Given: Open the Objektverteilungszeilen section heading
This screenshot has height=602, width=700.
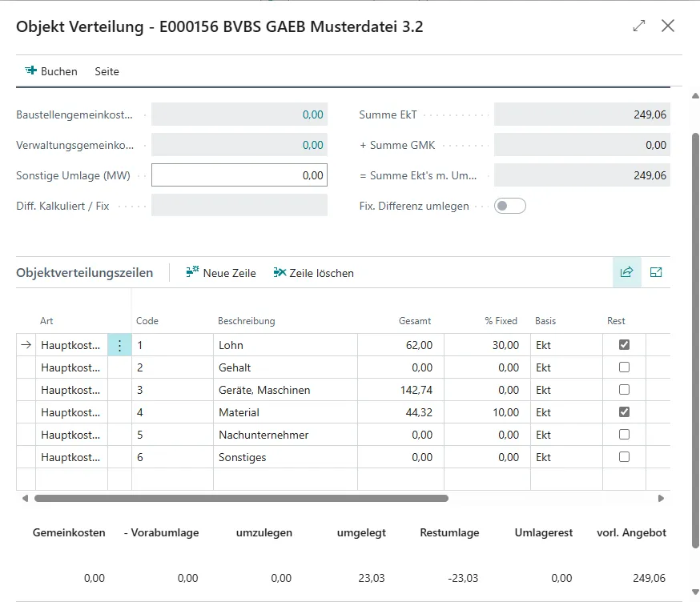Looking at the screenshot, I should (84, 273).
